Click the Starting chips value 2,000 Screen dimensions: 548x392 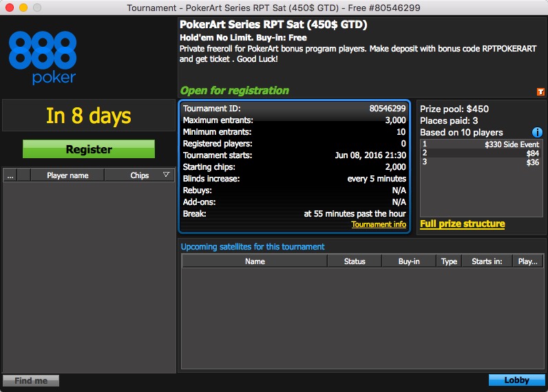pyautogui.click(x=395, y=167)
